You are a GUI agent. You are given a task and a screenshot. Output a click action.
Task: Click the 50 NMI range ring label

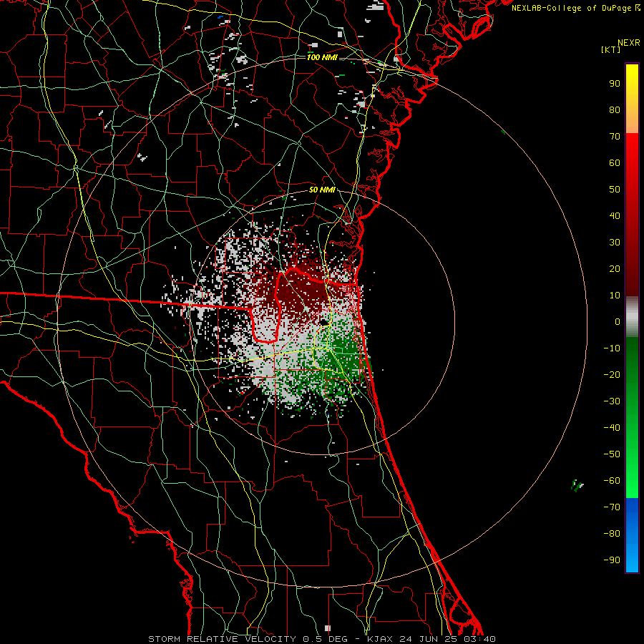pyautogui.click(x=322, y=190)
